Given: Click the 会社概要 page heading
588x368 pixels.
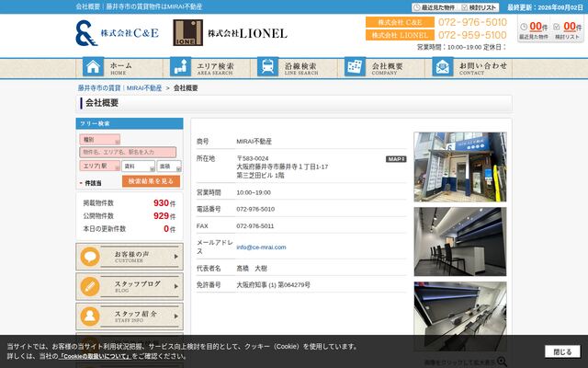Looking at the screenshot, I should 102,103.
